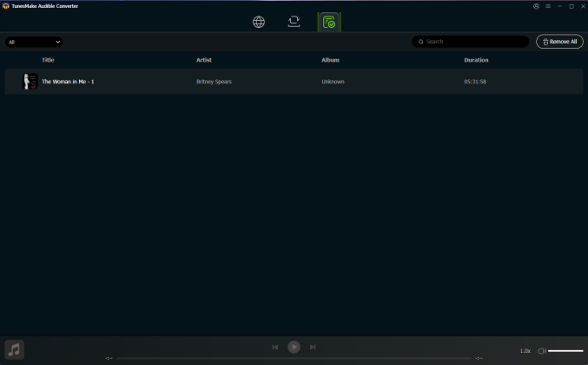588x365 pixels.
Task: Open the hamburger menu icon
Action: (548, 6)
